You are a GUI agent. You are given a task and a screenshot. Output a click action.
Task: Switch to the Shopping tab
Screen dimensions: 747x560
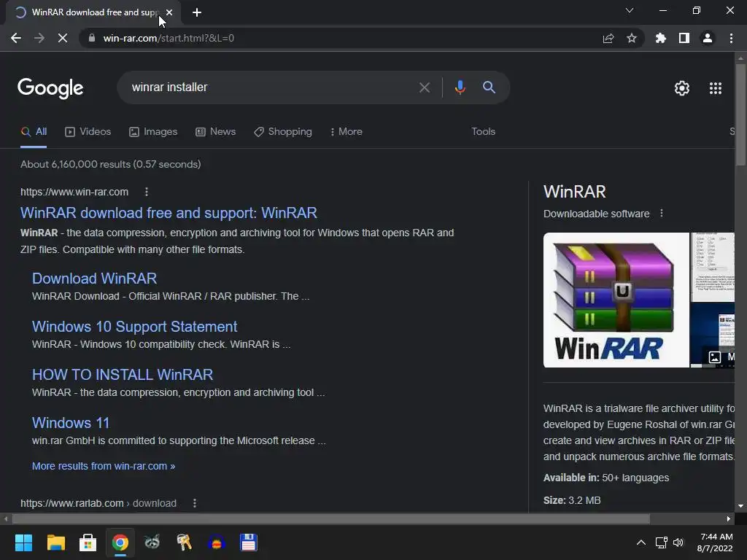(283, 132)
